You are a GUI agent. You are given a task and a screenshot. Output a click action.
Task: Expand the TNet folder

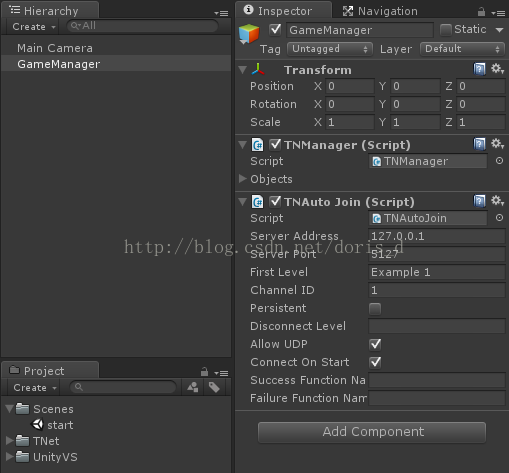point(10,440)
